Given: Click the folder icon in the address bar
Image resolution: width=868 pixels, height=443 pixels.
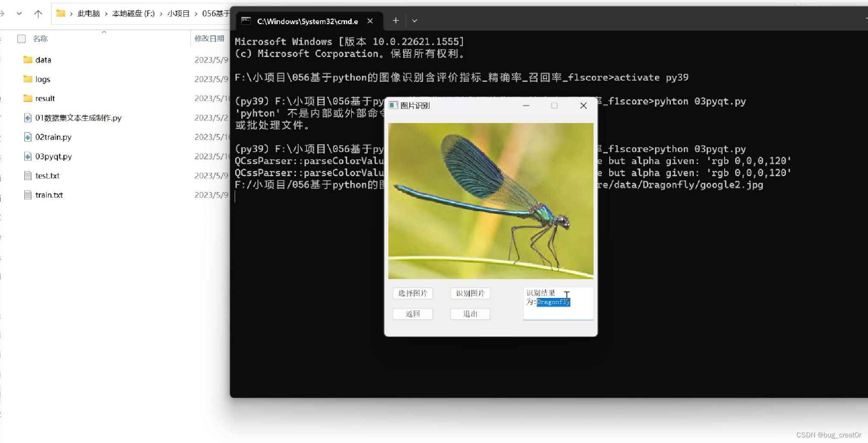Looking at the screenshot, I should click(x=60, y=13).
